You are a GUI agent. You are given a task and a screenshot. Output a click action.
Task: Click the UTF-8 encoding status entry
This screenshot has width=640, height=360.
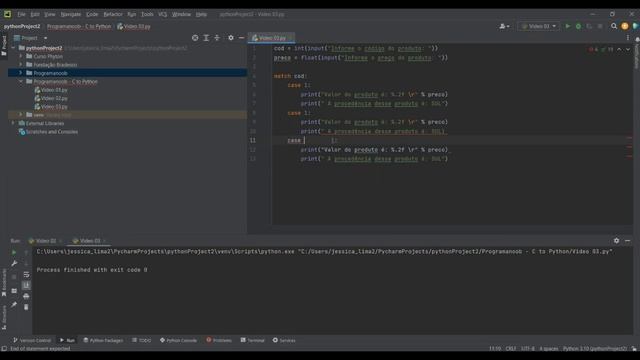click(528, 349)
